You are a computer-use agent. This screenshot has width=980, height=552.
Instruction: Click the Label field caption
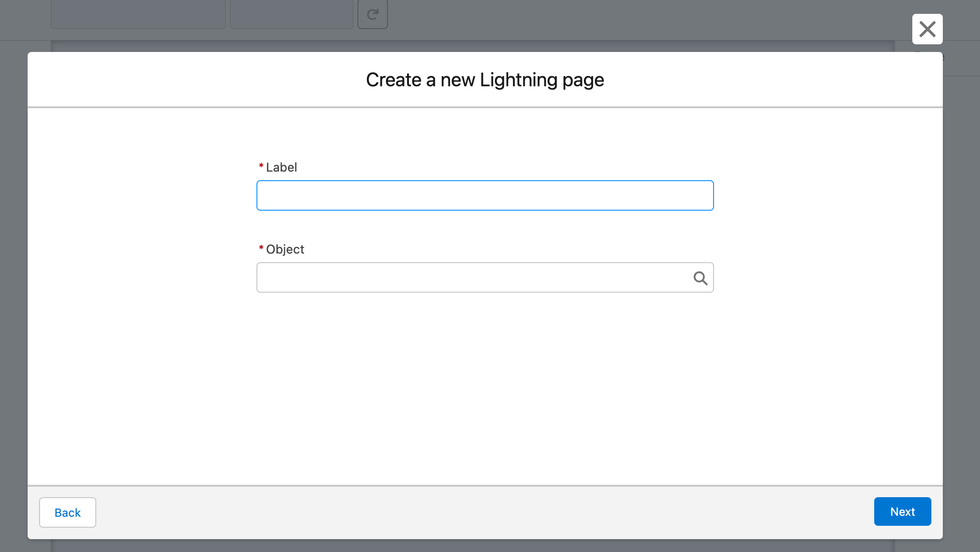pos(281,167)
